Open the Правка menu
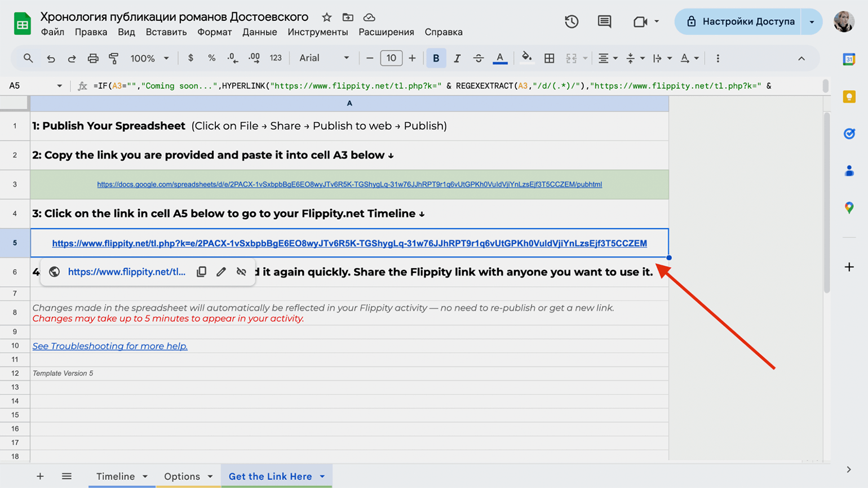Image resolution: width=868 pixels, height=488 pixels. coord(91,32)
